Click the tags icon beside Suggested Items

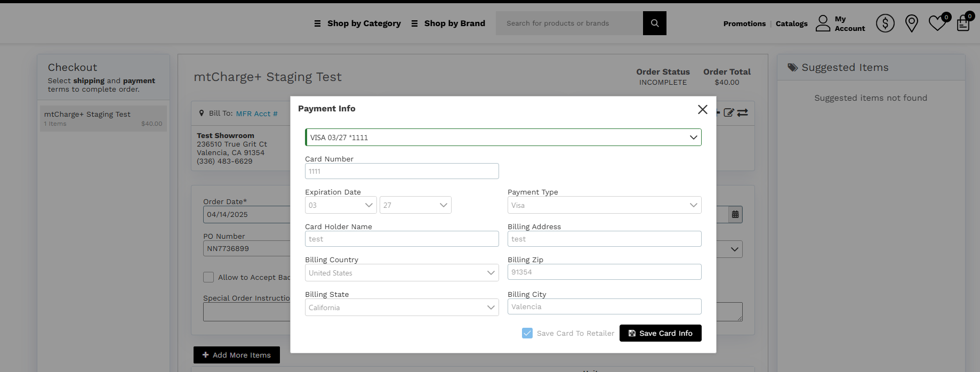coord(793,68)
